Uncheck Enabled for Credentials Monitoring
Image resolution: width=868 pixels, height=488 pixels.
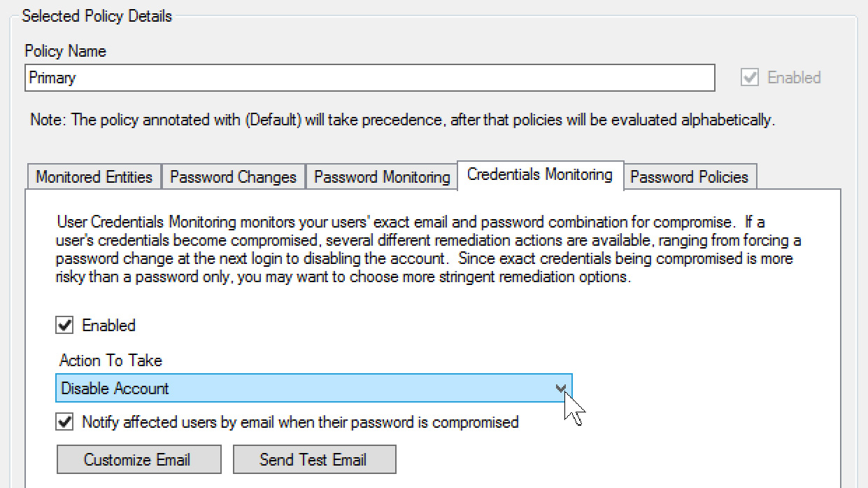point(65,326)
